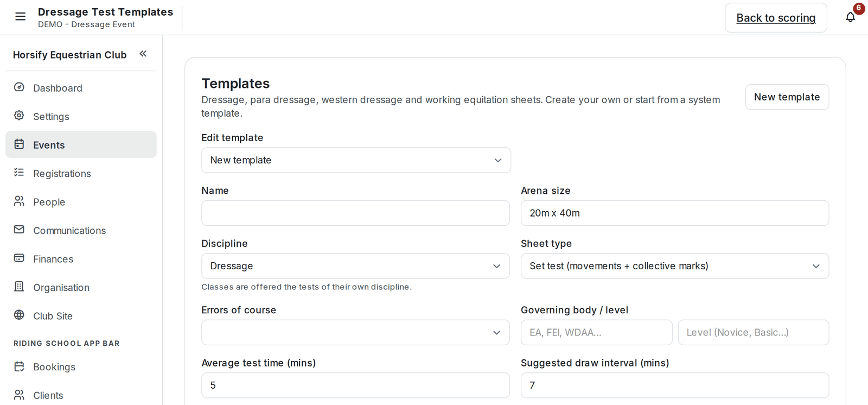The width and height of the screenshot is (868, 405).
Task: Click the Name input field
Action: [x=355, y=213]
